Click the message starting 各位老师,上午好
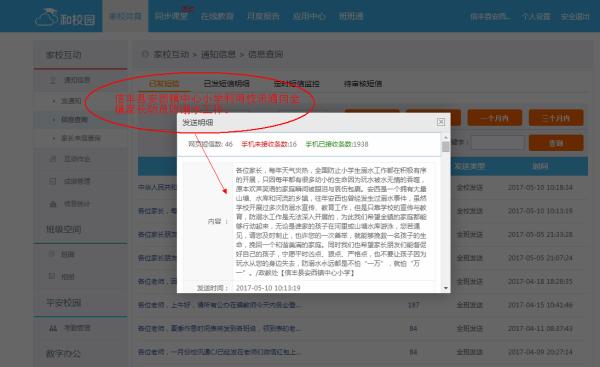Viewport: 600px width, 367px height. point(221,305)
